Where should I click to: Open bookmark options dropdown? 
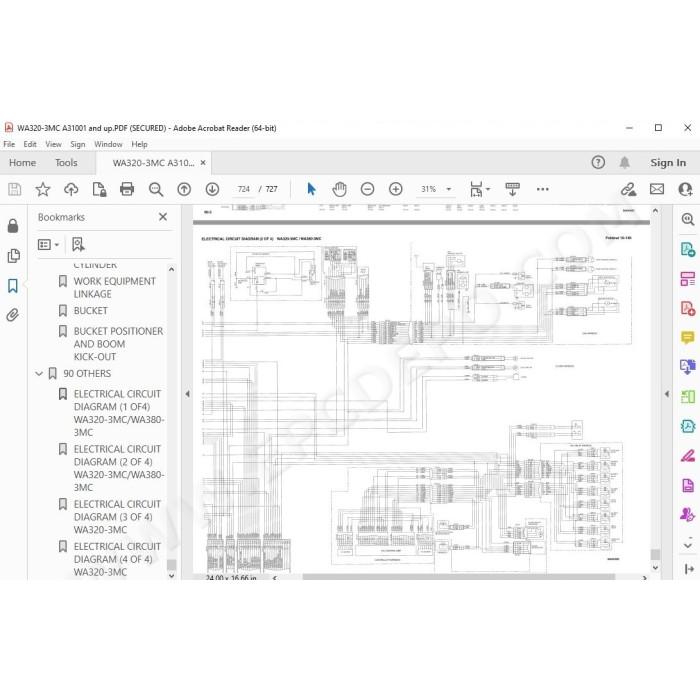49,245
